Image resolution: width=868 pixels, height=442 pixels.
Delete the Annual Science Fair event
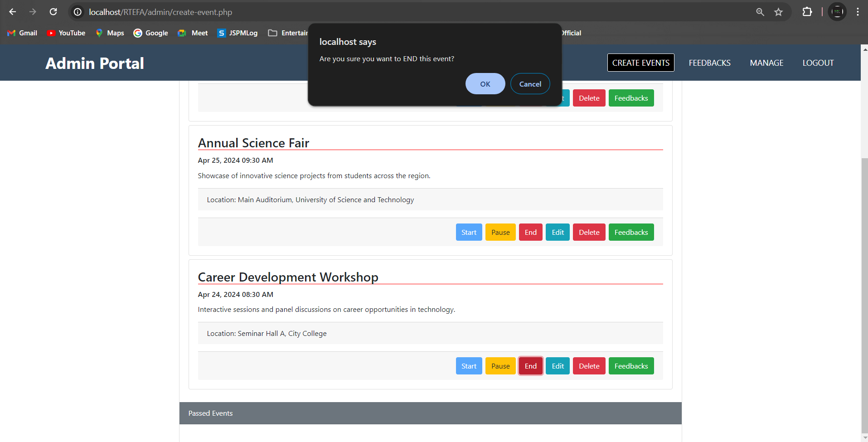pyautogui.click(x=589, y=232)
